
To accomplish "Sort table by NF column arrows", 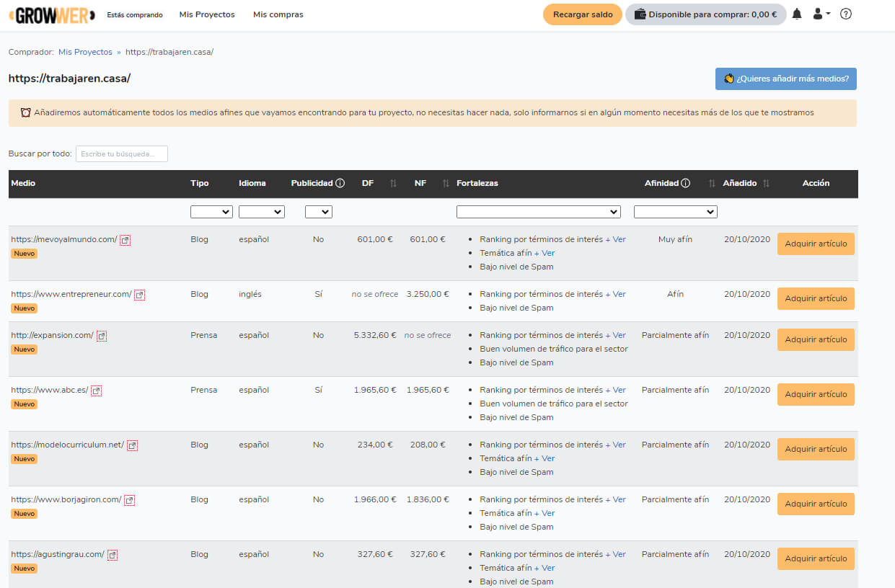I will [446, 184].
